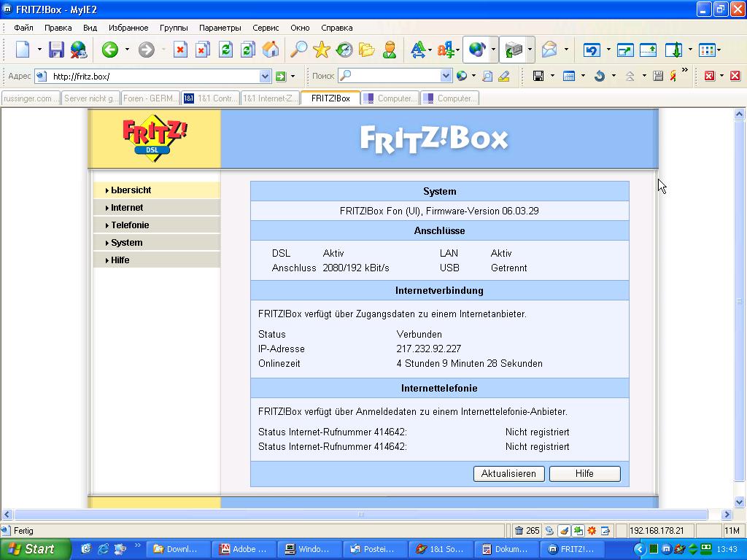
Task: Switch to the russinger.com tab
Action: click(x=31, y=98)
